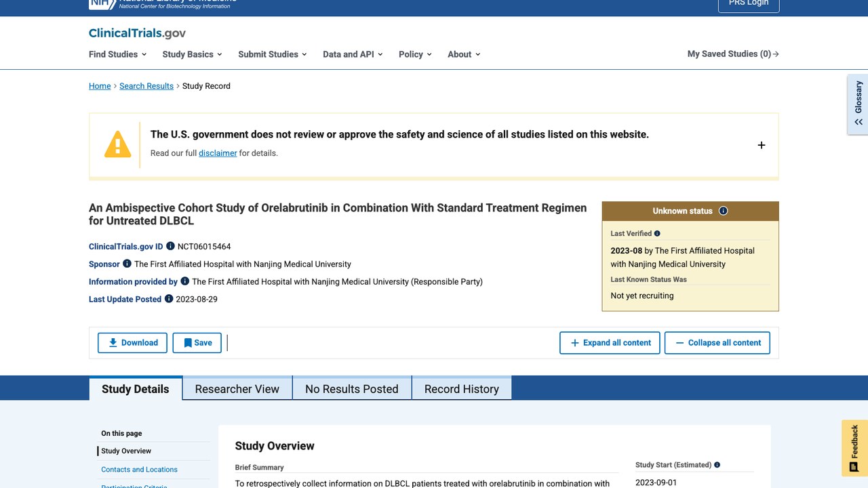Viewport: 868px width, 488px height.
Task: Click info icon beside Last Verified
Action: pyautogui.click(x=657, y=234)
